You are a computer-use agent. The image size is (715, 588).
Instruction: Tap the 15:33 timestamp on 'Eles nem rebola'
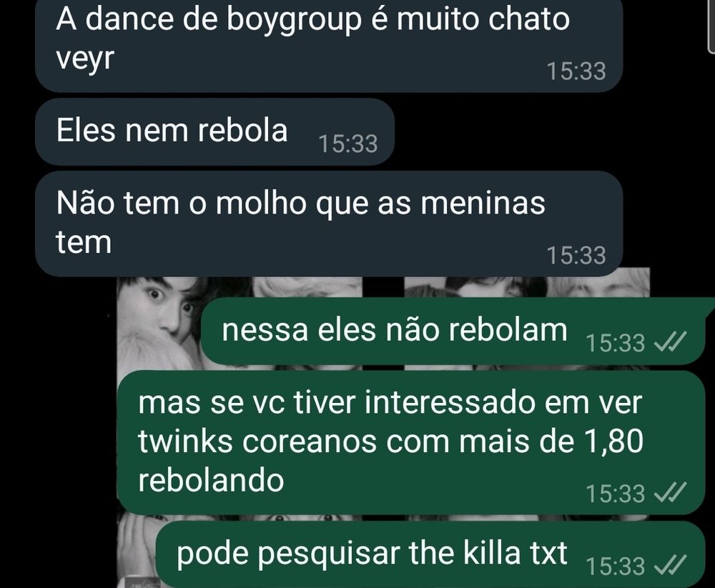[348, 144]
